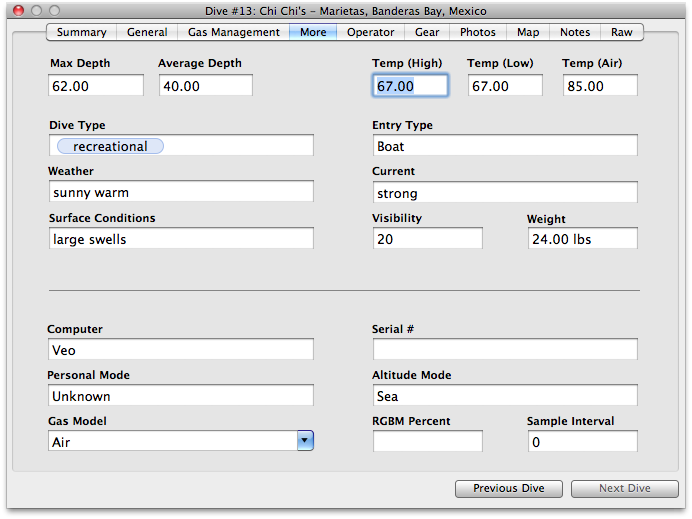Open the Gas Model dropdown arrow
This screenshot has width=692, height=519.
(305, 441)
